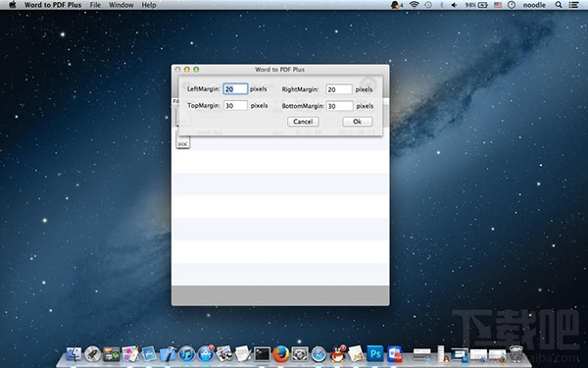Open TextEdit from the Dock
The image size is (588, 368).
pyautogui.click(x=243, y=353)
